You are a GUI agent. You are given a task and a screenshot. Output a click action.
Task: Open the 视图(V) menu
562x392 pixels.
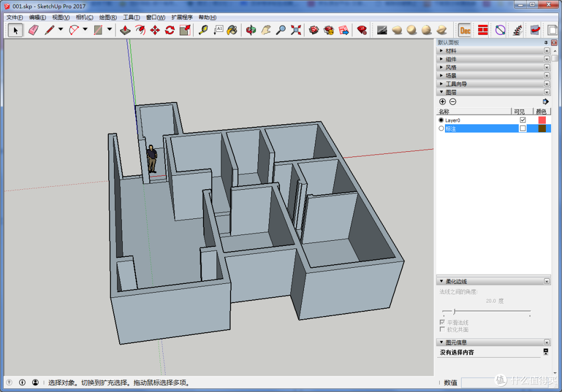tap(61, 17)
